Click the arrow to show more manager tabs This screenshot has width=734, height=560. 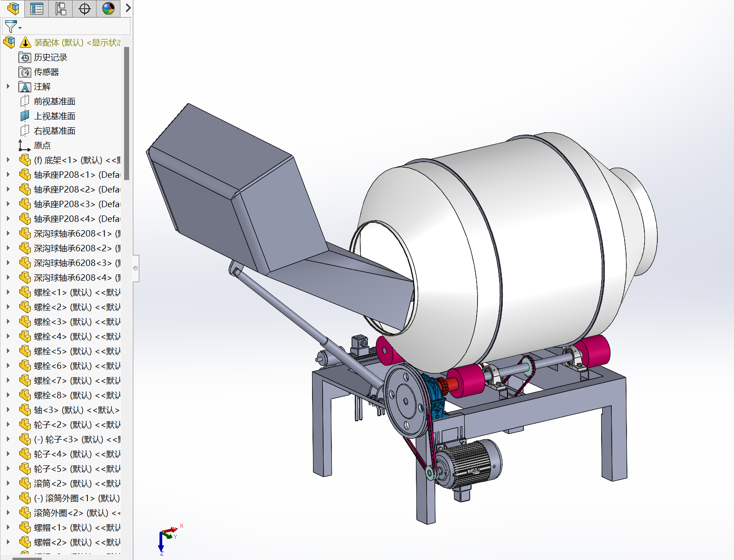[x=128, y=8]
